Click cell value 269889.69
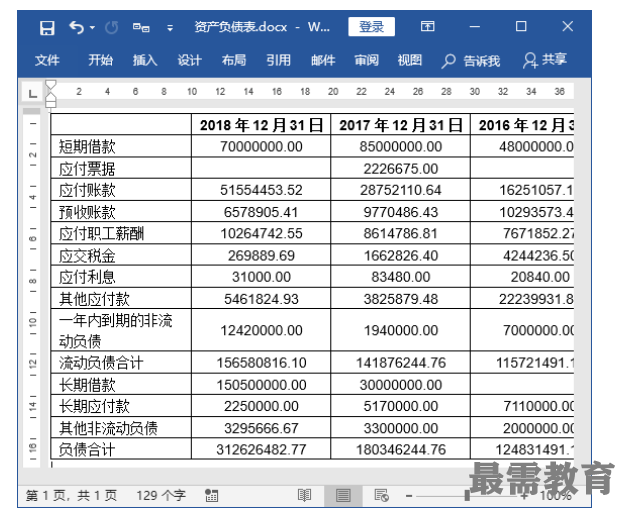The image size is (621, 518). (x=261, y=256)
